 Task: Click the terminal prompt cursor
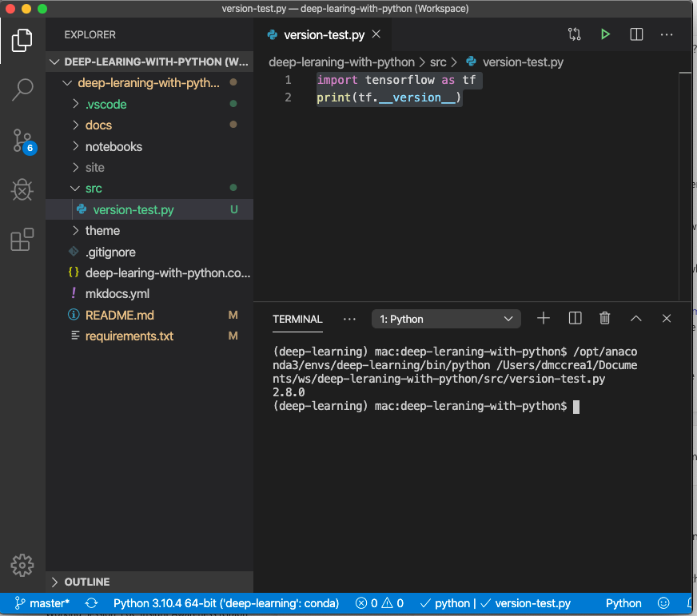coord(576,406)
